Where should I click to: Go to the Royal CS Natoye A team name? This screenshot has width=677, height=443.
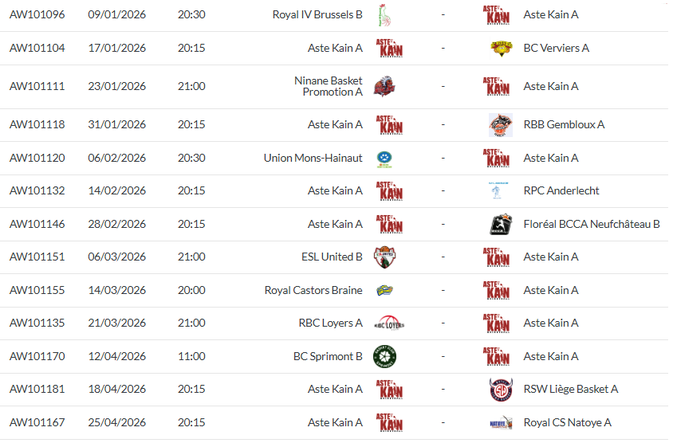point(567,422)
